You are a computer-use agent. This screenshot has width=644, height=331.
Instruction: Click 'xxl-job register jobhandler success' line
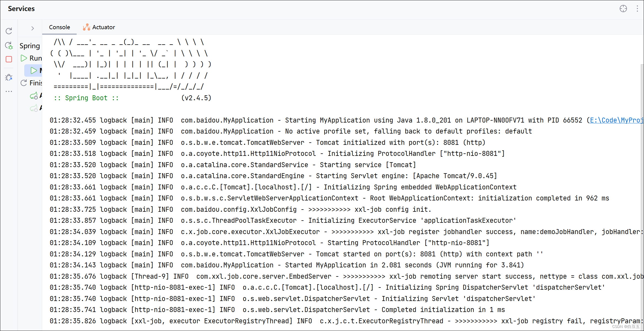[346, 232]
